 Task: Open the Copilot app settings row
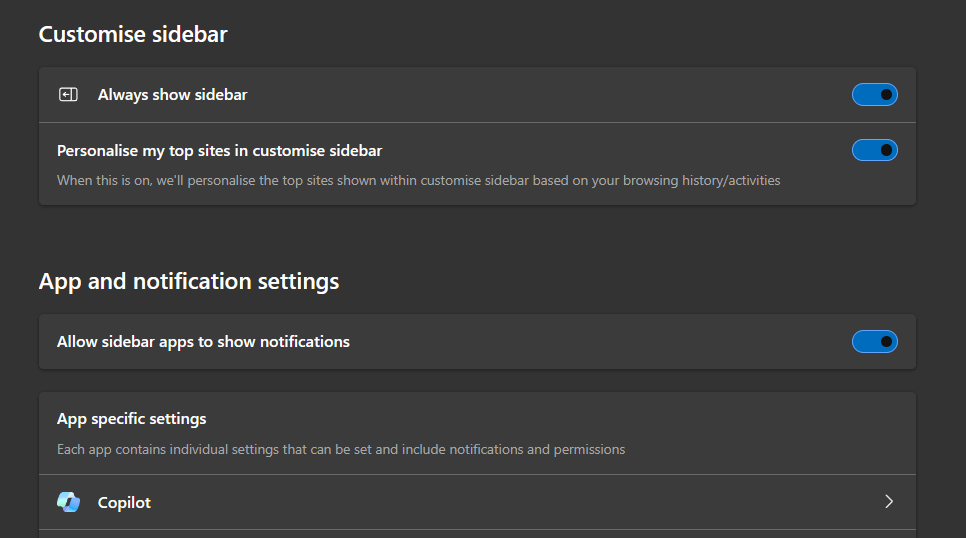point(477,502)
